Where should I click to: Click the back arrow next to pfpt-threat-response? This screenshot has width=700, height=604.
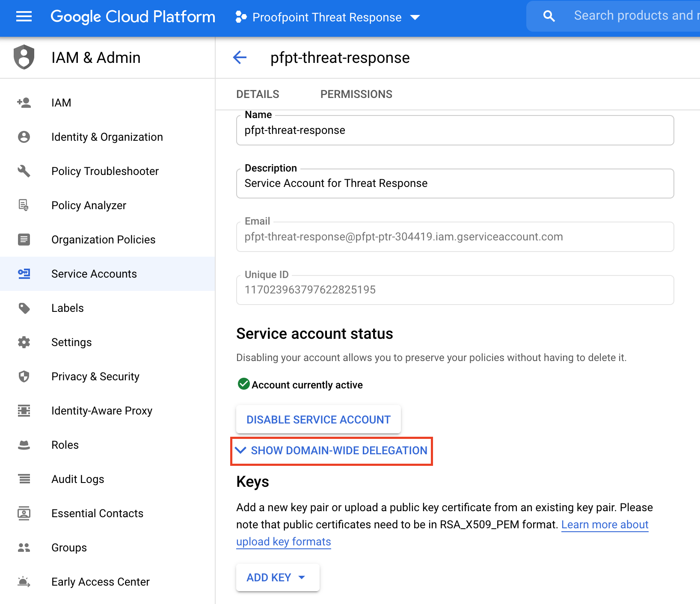pos(240,57)
